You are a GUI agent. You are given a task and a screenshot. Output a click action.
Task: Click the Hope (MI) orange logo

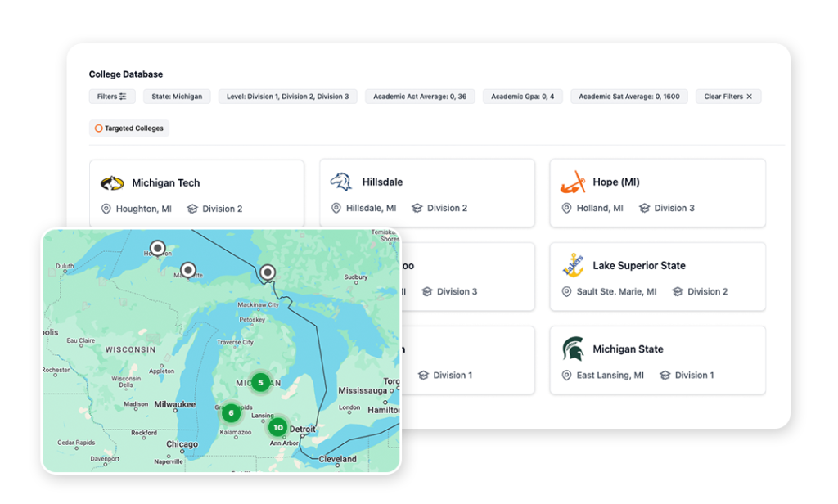point(572,182)
